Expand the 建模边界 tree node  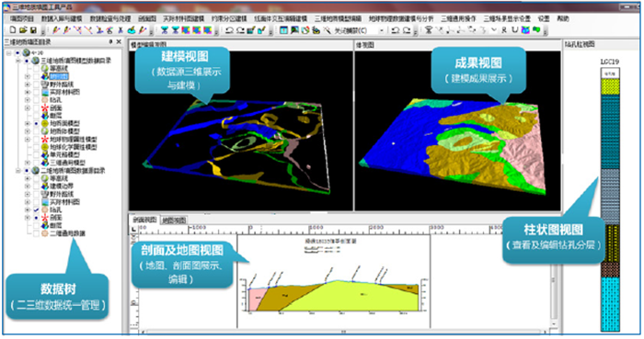click(27, 186)
